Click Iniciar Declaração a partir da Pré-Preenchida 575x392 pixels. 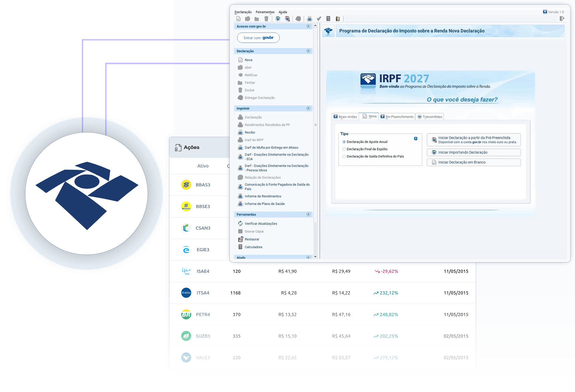(474, 140)
